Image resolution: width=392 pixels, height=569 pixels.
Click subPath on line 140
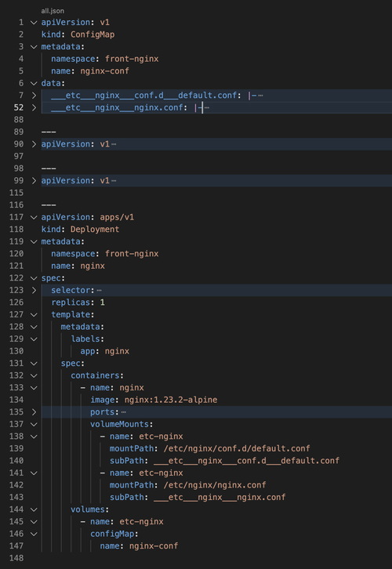[x=224, y=461]
